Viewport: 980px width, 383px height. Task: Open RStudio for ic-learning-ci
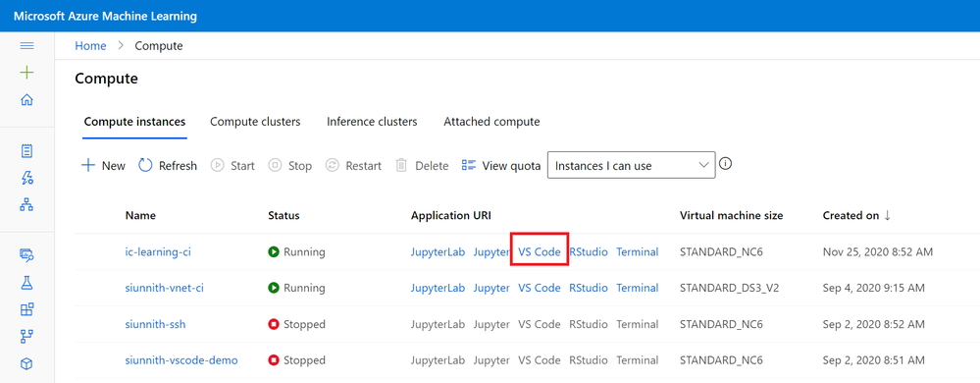coord(589,251)
